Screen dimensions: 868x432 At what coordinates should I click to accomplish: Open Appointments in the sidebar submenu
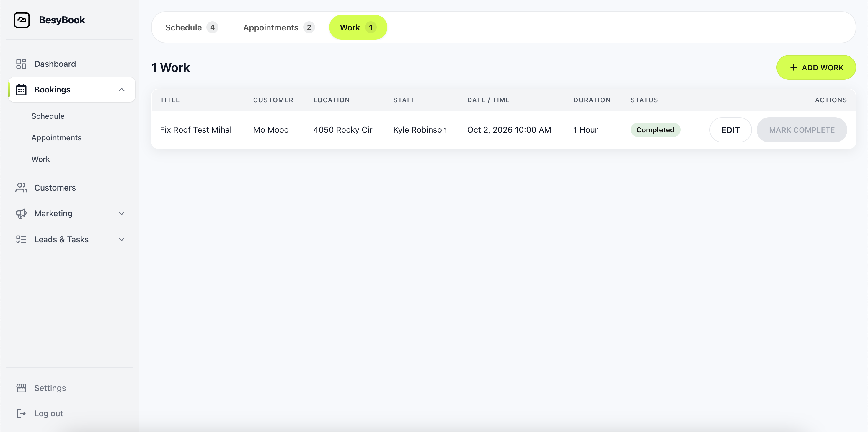[x=56, y=138]
